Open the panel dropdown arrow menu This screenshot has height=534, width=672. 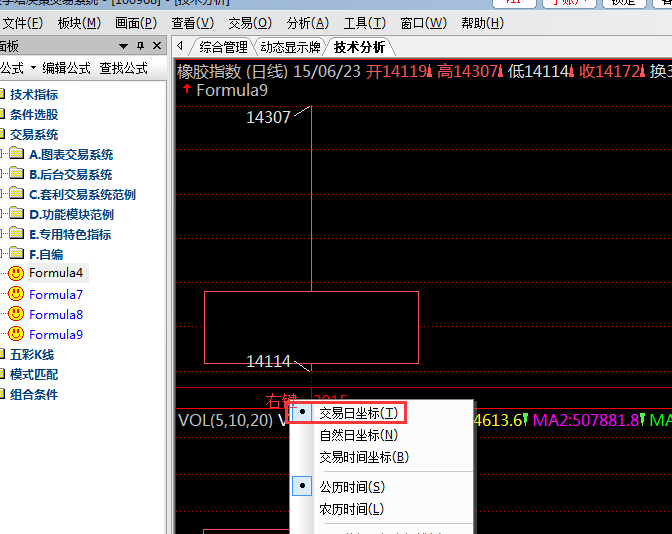point(123,46)
